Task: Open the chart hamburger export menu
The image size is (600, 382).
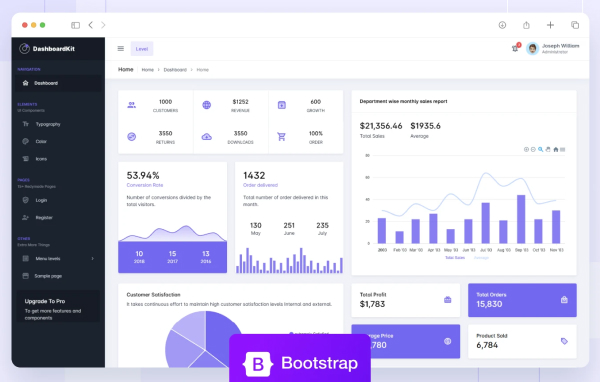Action: pos(562,150)
